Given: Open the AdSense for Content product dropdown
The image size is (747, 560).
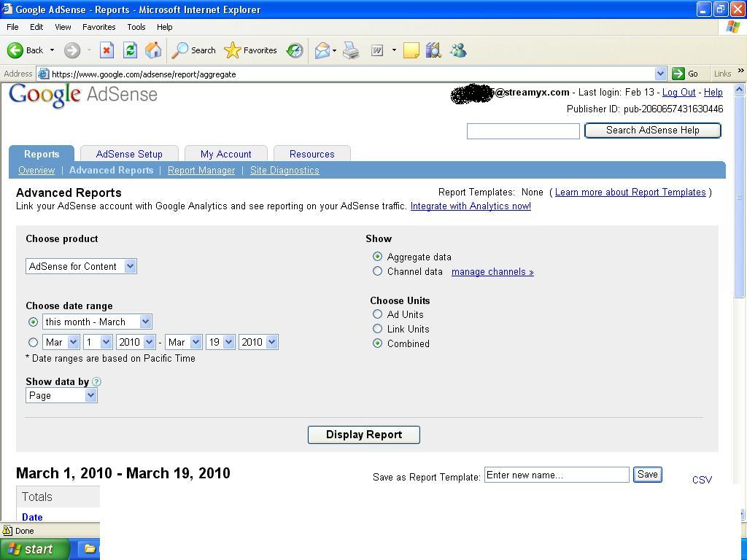Looking at the screenshot, I should coord(81,266).
